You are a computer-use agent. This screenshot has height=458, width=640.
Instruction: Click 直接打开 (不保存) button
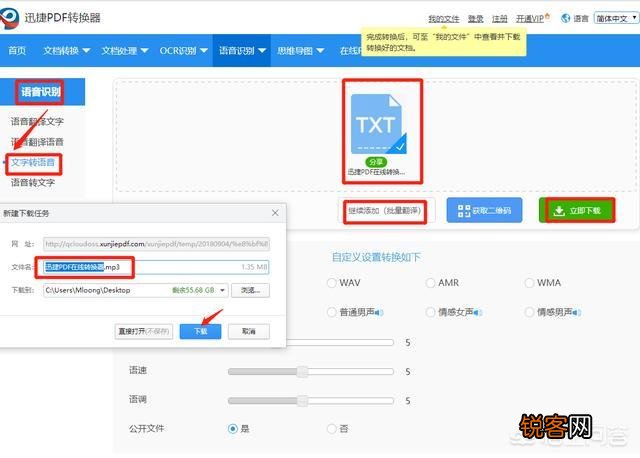point(144,331)
